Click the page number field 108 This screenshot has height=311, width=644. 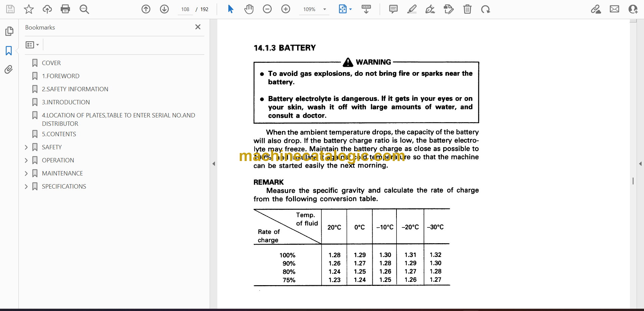pos(185,9)
